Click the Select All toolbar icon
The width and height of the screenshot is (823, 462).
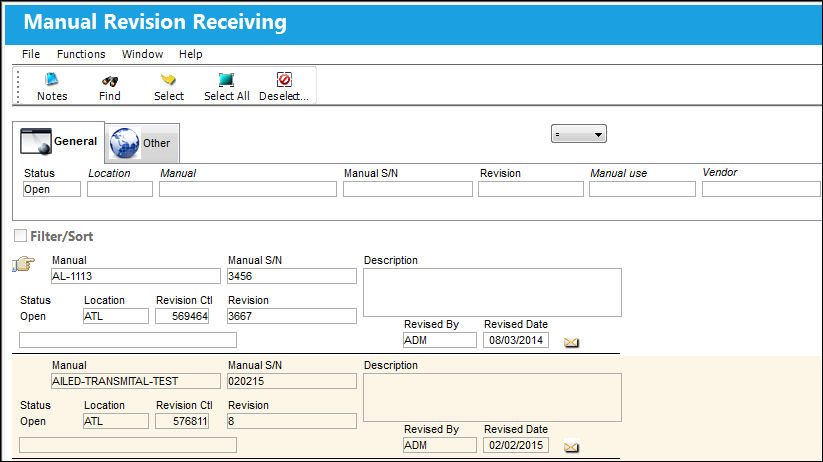click(226, 80)
